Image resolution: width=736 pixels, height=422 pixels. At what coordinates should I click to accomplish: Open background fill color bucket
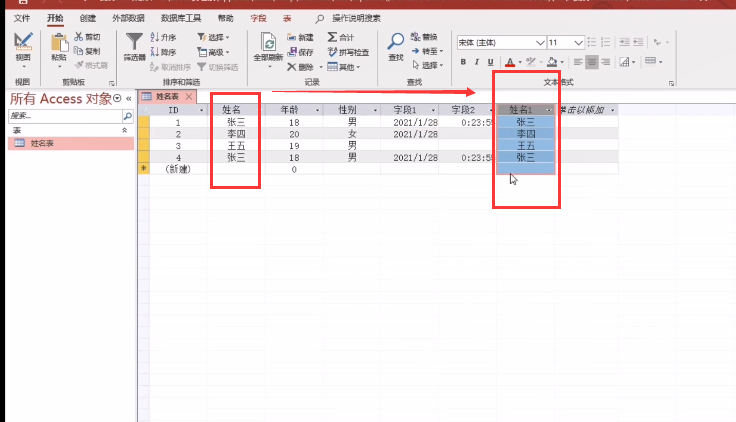pyautogui.click(x=552, y=61)
